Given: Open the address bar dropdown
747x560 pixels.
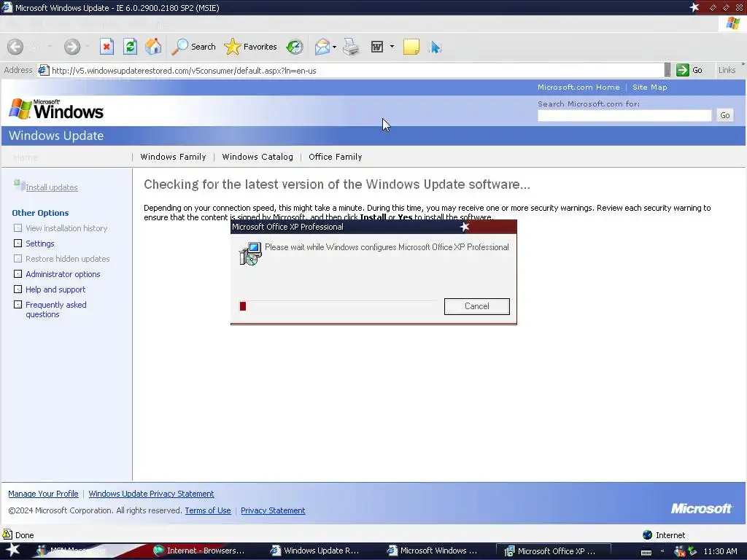Looking at the screenshot, I should click(667, 70).
